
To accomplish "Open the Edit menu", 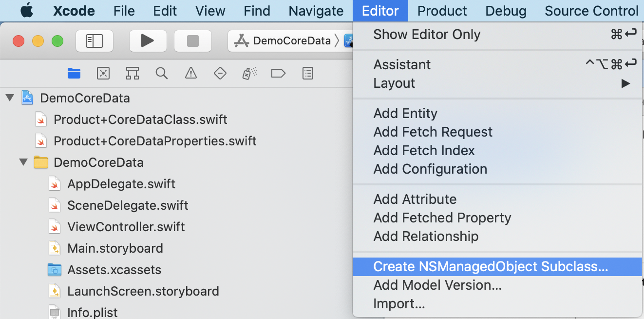I will [165, 11].
